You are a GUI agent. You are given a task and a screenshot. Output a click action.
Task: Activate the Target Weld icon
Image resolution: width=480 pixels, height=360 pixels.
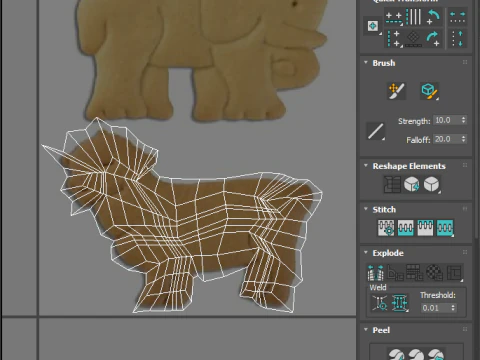[x=380, y=303]
